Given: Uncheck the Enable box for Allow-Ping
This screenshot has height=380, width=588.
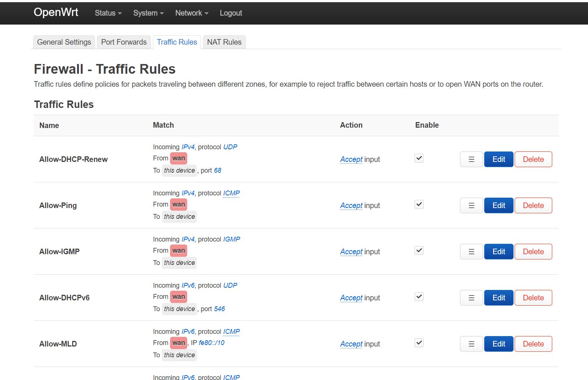Looking at the screenshot, I should pyautogui.click(x=419, y=204).
